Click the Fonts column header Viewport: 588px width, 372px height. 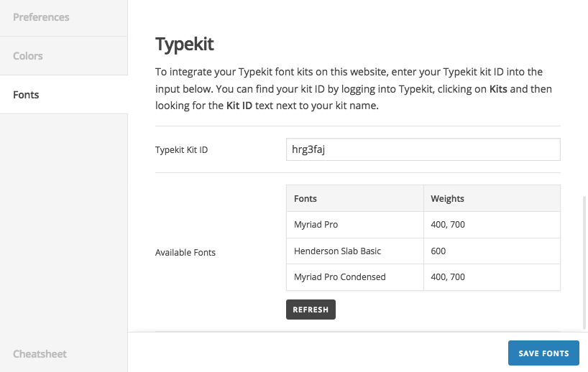click(x=306, y=198)
